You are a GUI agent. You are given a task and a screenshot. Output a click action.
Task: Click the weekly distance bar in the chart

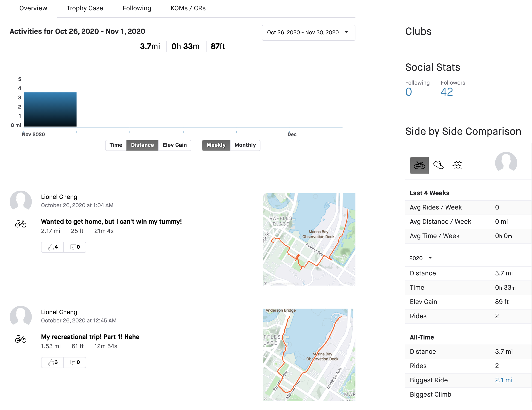tap(50, 109)
